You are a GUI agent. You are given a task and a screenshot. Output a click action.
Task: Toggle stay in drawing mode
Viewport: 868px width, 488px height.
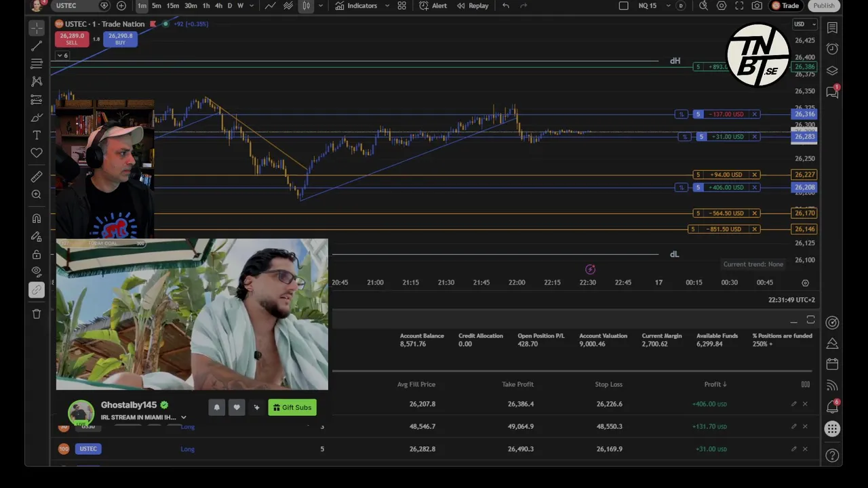(37, 237)
